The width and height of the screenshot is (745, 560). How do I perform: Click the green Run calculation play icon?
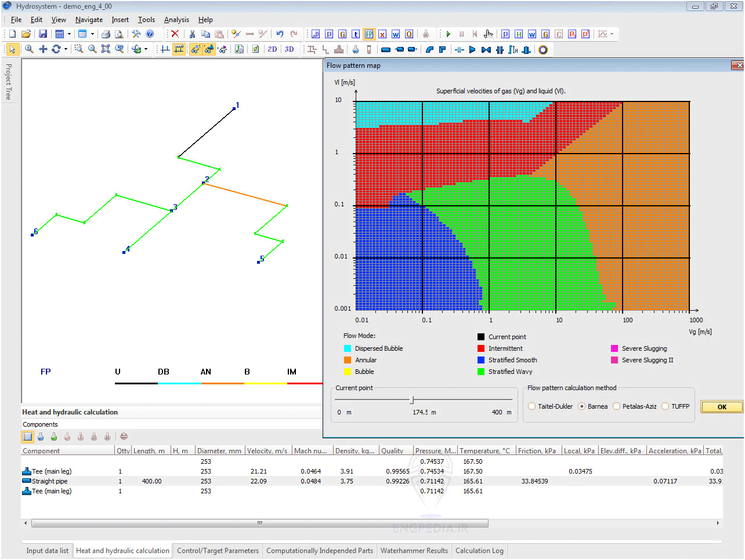(448, 34)
